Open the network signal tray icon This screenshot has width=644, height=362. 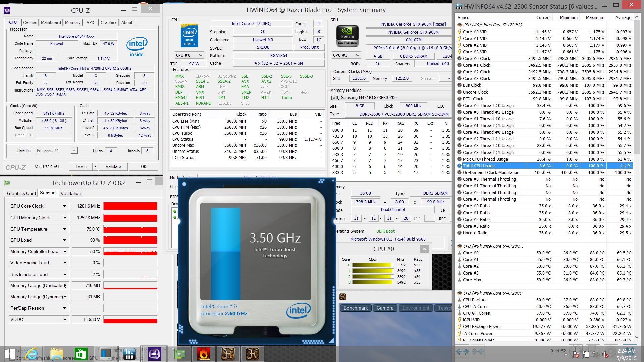coord(595,354)
